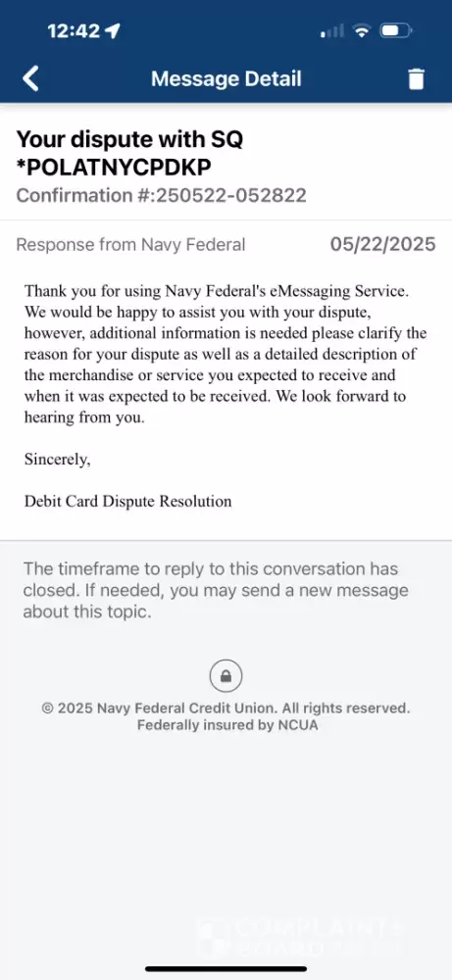The image size is (452, 980).
Task: Tap the Navy Federal Credit Union copyright text
Action: pos(226,709)
